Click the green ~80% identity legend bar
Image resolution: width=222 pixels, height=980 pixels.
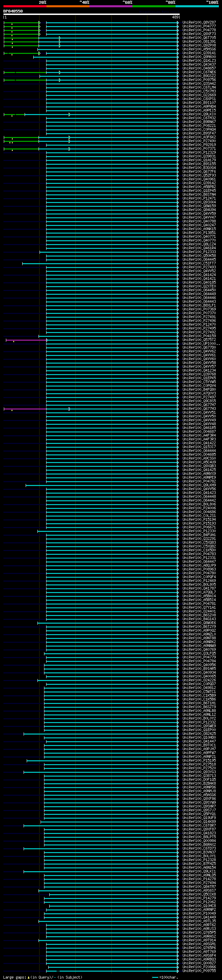pos(154,7)
